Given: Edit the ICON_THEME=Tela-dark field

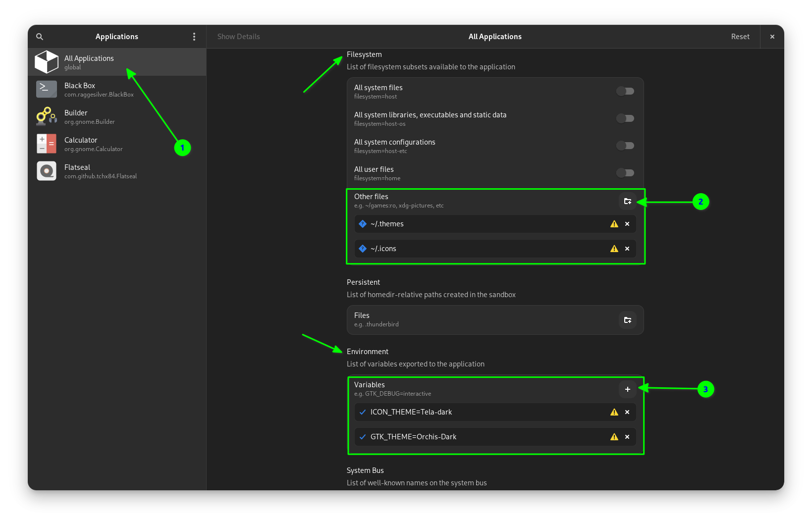Looking at the screenshot, I should [x=495, y=412].
